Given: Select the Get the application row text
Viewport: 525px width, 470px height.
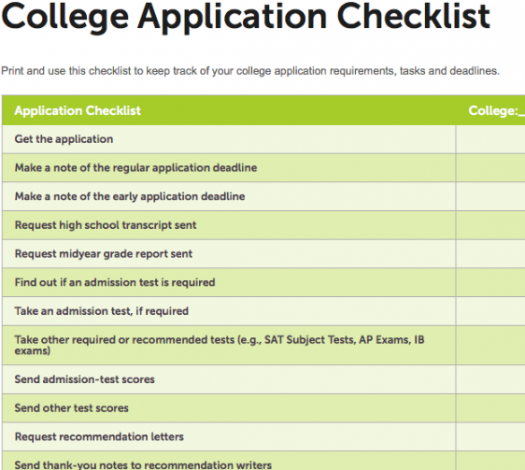Looking at the screenshot, I should pyautogui.click(x=64, y=139).
